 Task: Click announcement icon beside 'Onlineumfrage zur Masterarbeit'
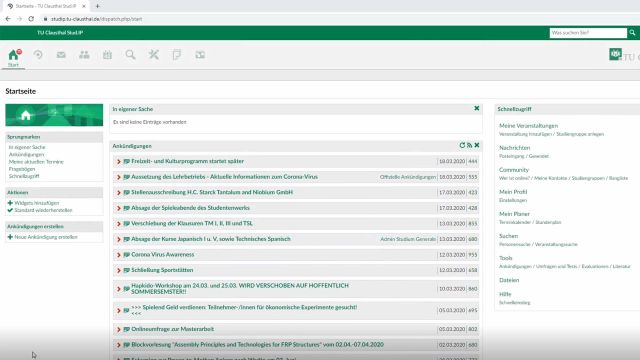click(x=127, y=329)
